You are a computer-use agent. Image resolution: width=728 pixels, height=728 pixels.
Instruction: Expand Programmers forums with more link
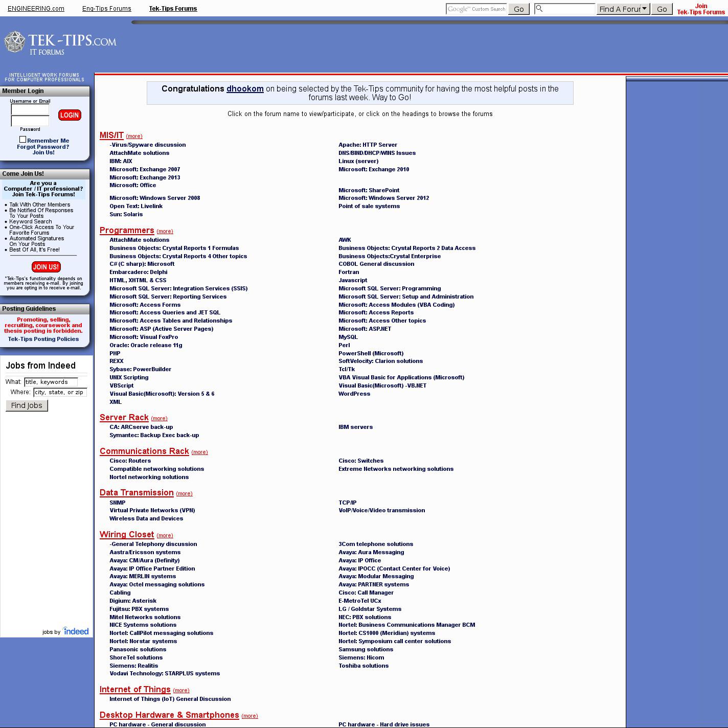[165, 231]
